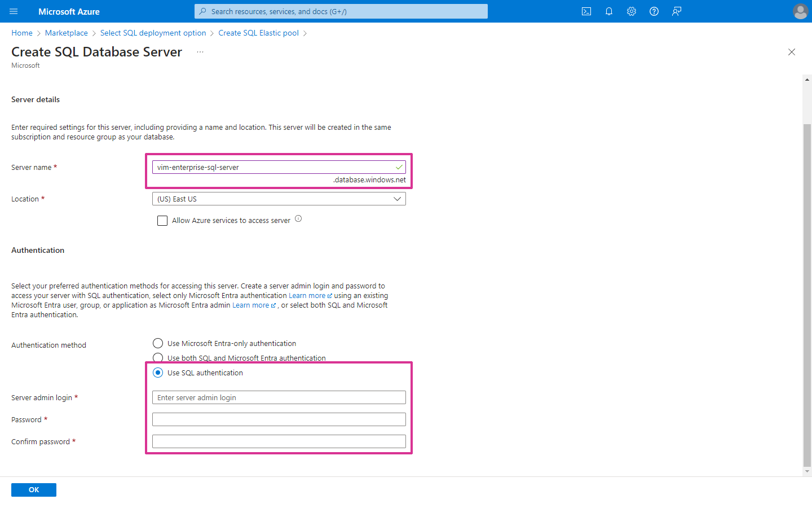Screen dimensions: 812x508
Task: Click the 'Authentication method' label
Action: click(48, 345)
